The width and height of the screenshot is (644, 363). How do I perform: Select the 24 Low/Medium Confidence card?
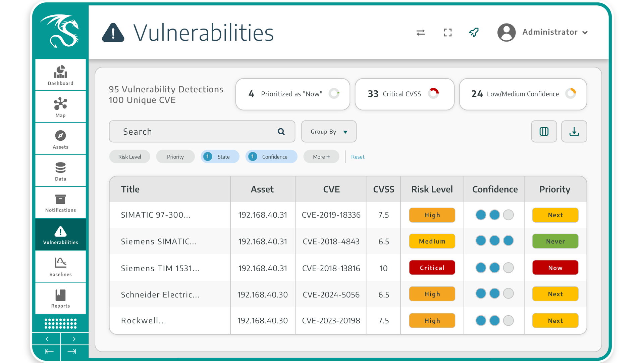coord(523,94)
